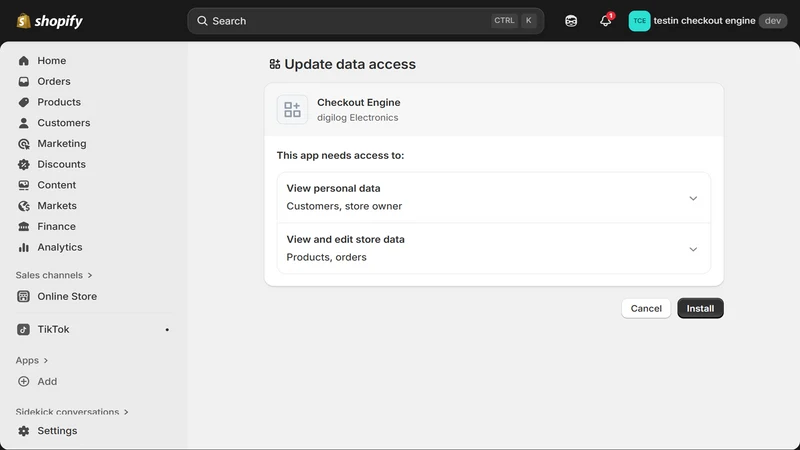
Task: Click 'This app needs access to:' text
Action: pyautogui.click(x=340, y=155)
